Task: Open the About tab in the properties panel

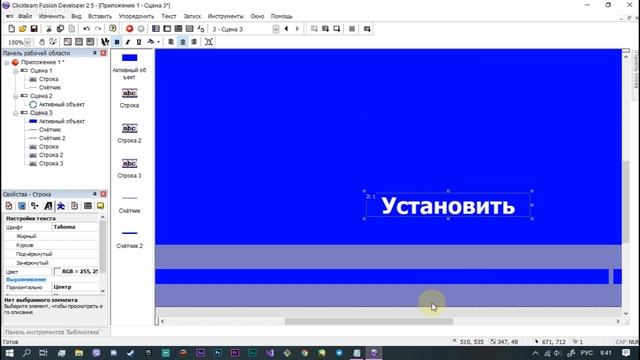Action: 100,206
